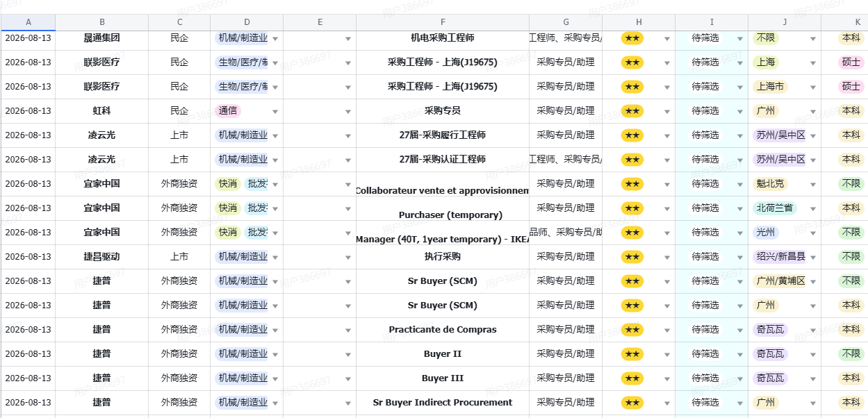This screenshot has width=868, height=418.
Task: Select column A header
Action: click(28, 22)
